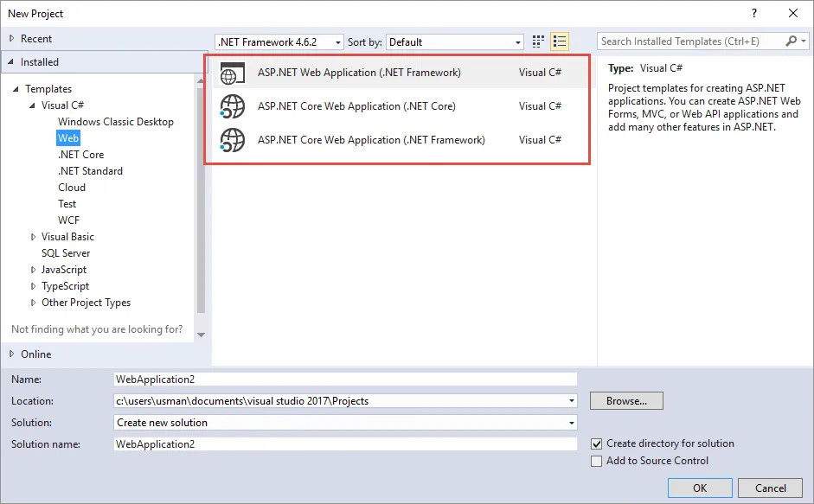
Task: Select the Web category
Action: 68,138
